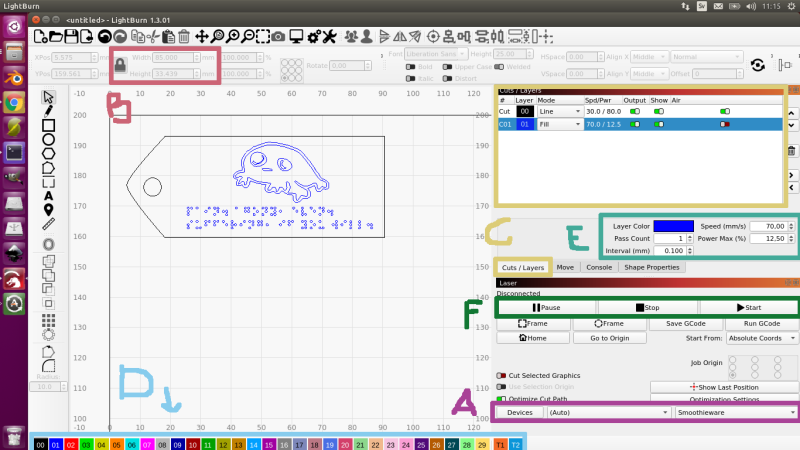The height and width of the screenshot is (450, 800).
Task: Switch to the Console tab
Action: pos(598,267)
